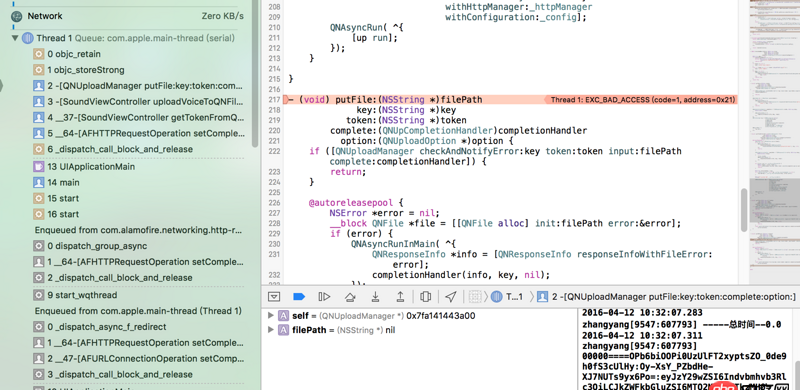The height and width of the screenshot is (390, 800).
Task: Click the console output scrollbar
Action: pos(797,375)
